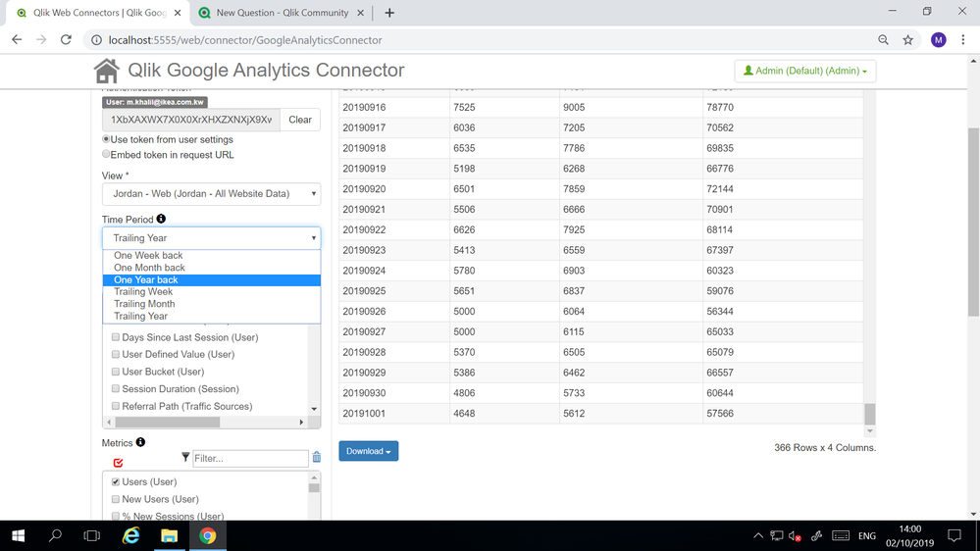Click table cell 20190916
980x551 pixels.
click(394, 108)
